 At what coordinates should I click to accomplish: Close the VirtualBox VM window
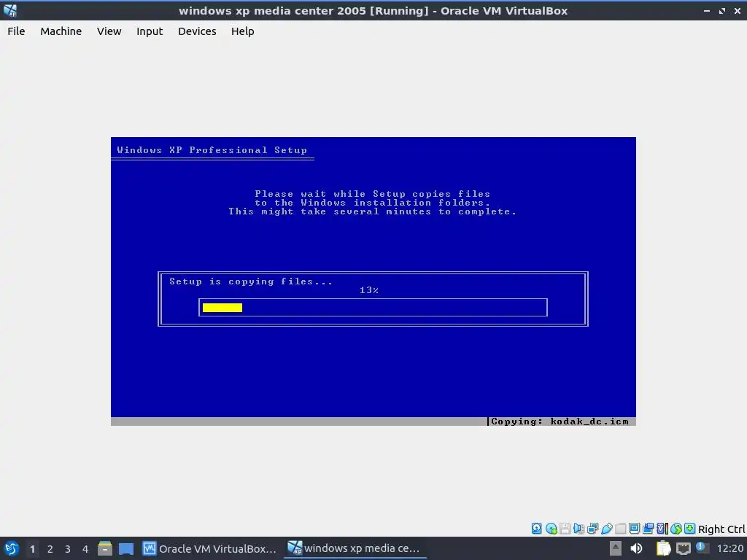tap(737, 10)
